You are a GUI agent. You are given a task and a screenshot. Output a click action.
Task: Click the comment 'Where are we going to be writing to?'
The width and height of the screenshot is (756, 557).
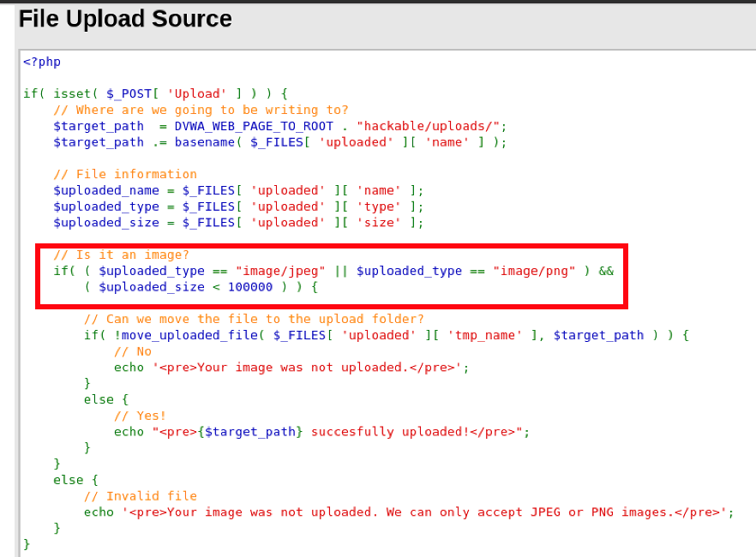pos(201,110)
